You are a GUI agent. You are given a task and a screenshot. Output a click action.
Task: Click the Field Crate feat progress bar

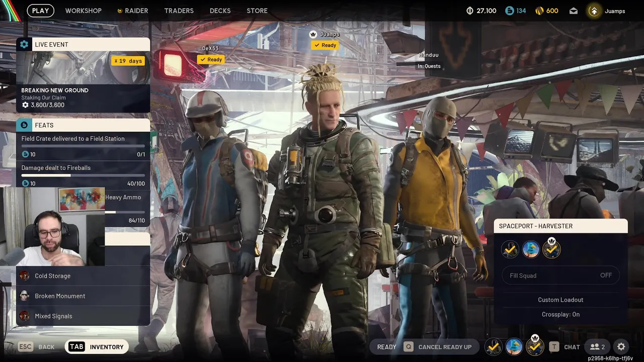(x=83, y=146)
